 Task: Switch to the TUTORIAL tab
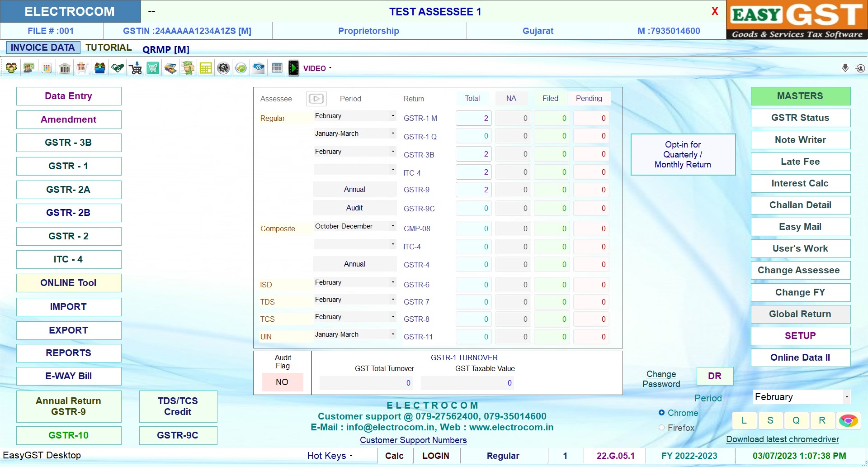tap(108, 48)
